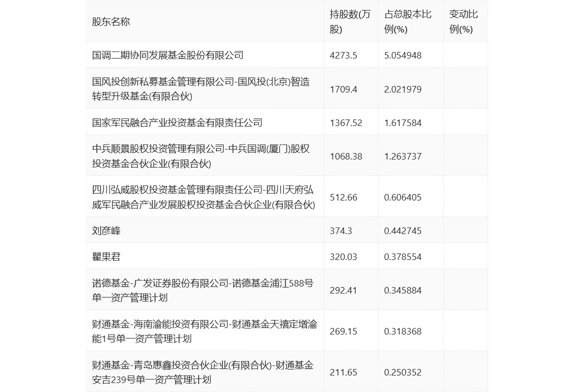Click the percentage 0.250352
This screenshot has height=392, width=574.
pyautogui.click(x=403, y=372)
